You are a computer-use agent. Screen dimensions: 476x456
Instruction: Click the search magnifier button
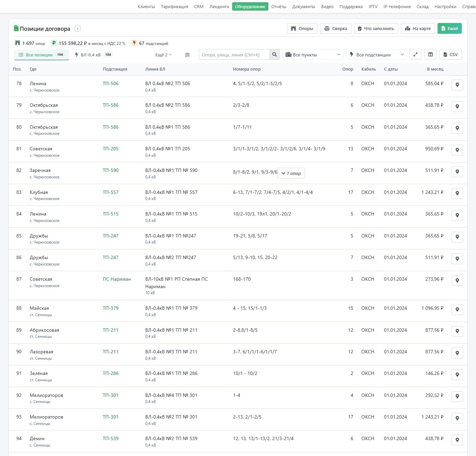(x=274, y=55)
